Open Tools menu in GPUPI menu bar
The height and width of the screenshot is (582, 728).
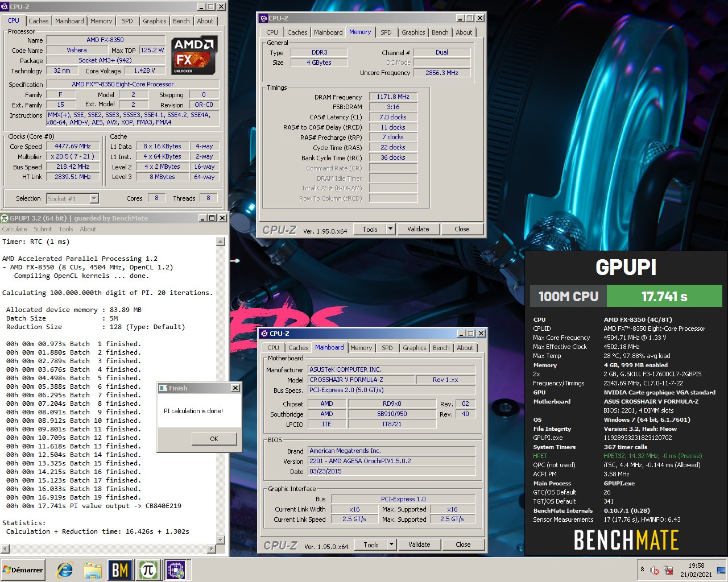(66, 229)
